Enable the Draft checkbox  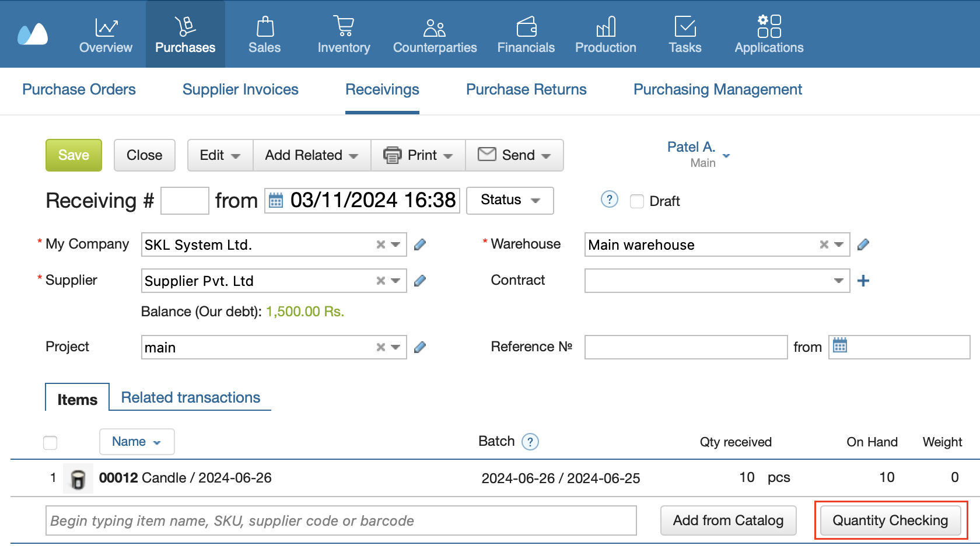[x=637, y=201]
